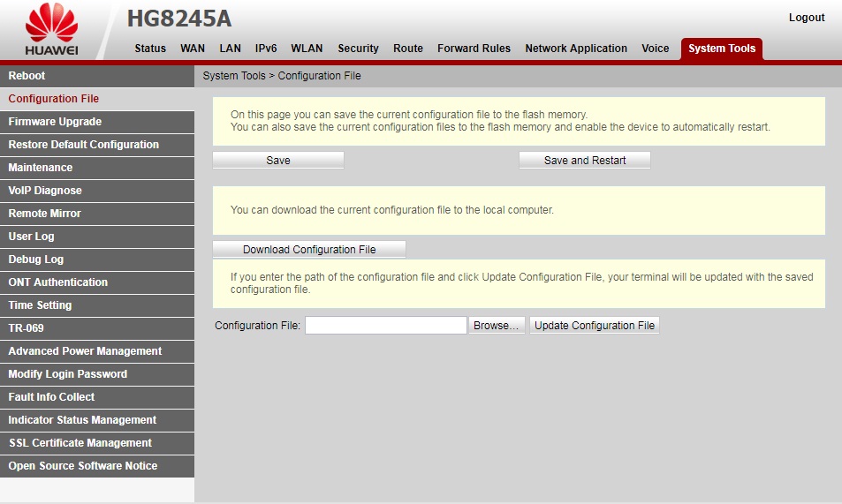This screenshot has width=842, height=504.
Task: Click the 'Configuration File:' field label
Action: (x=258, y=326)
